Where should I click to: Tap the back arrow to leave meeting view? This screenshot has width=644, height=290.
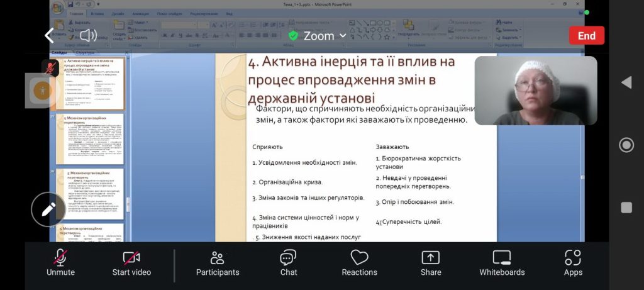coord(50,36)
